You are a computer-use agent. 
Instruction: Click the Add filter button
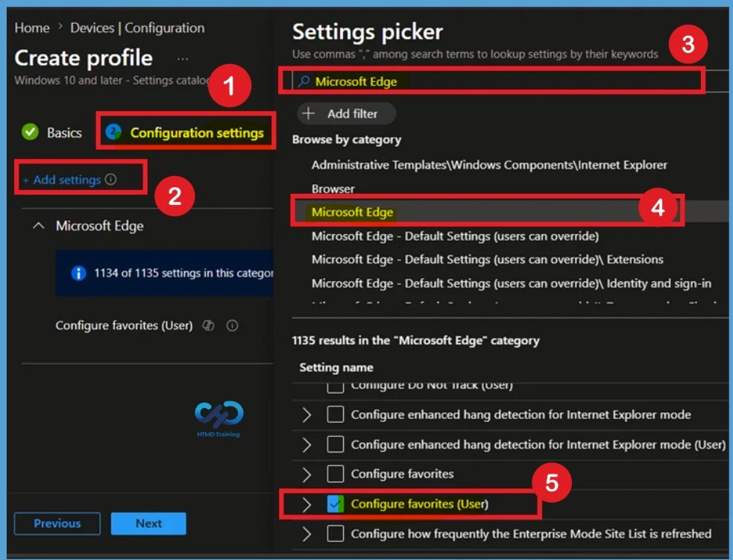(347, 113)
